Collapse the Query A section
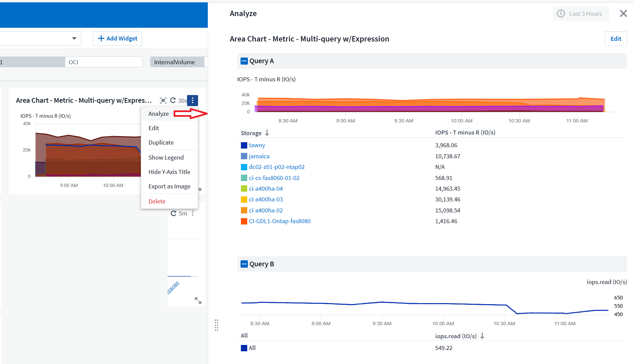The width and height of the screenshot is (633, 364). (244, 61)
